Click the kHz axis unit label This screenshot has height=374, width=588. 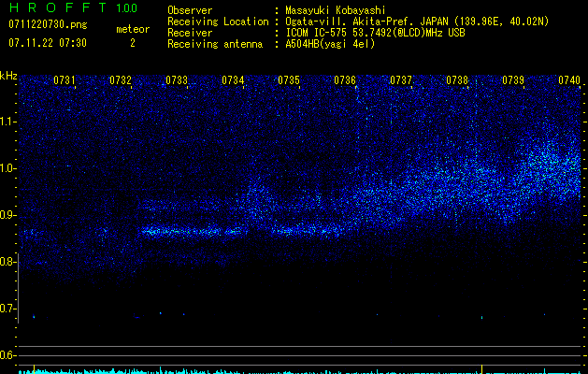8,76
